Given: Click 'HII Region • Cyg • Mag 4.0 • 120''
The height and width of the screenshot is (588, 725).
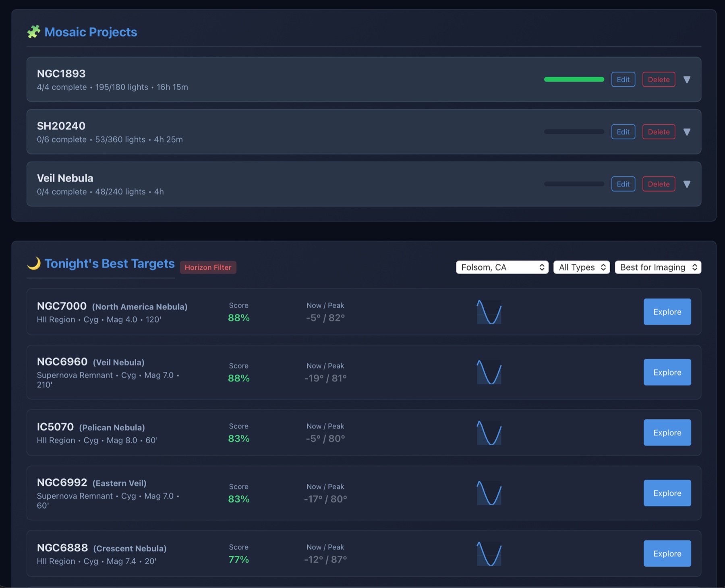Looking at the screenshot, I should [99, 319].
